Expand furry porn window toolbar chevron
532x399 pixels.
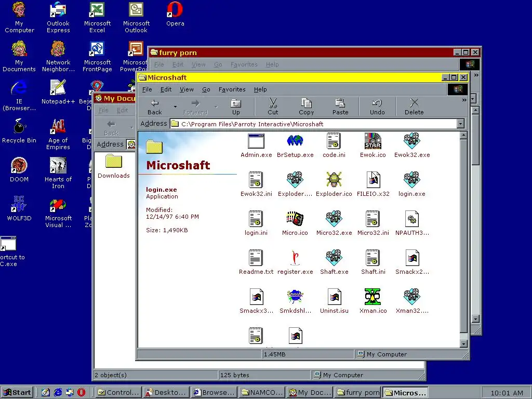tap(476, 75)
